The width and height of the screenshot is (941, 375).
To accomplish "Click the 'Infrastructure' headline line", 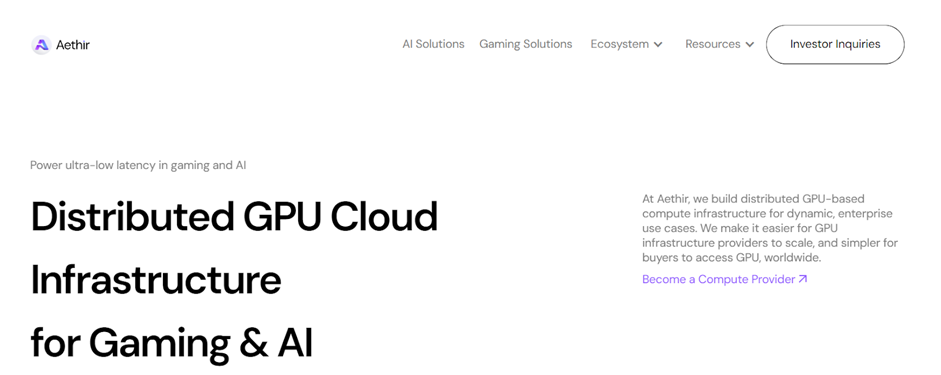I will tap(155, 280).
